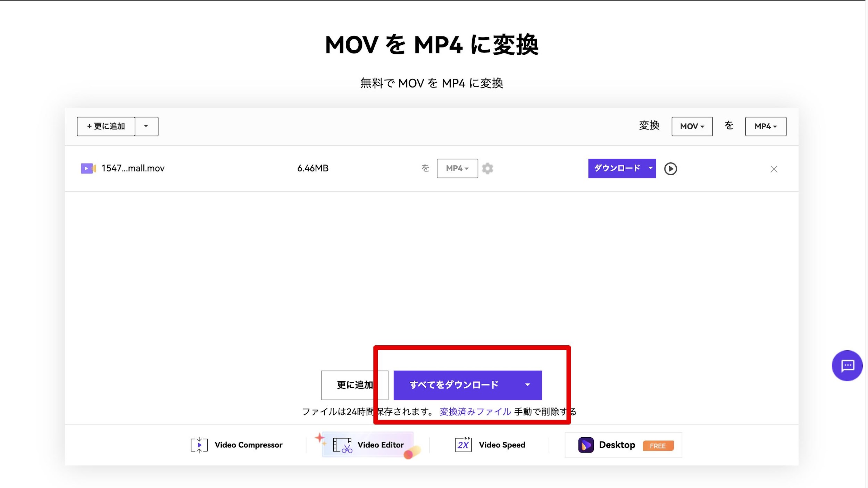Viewport: 868px width, 488px height.
Task: Click the '+ 更に追加' button at top
Action: point(106,126)
